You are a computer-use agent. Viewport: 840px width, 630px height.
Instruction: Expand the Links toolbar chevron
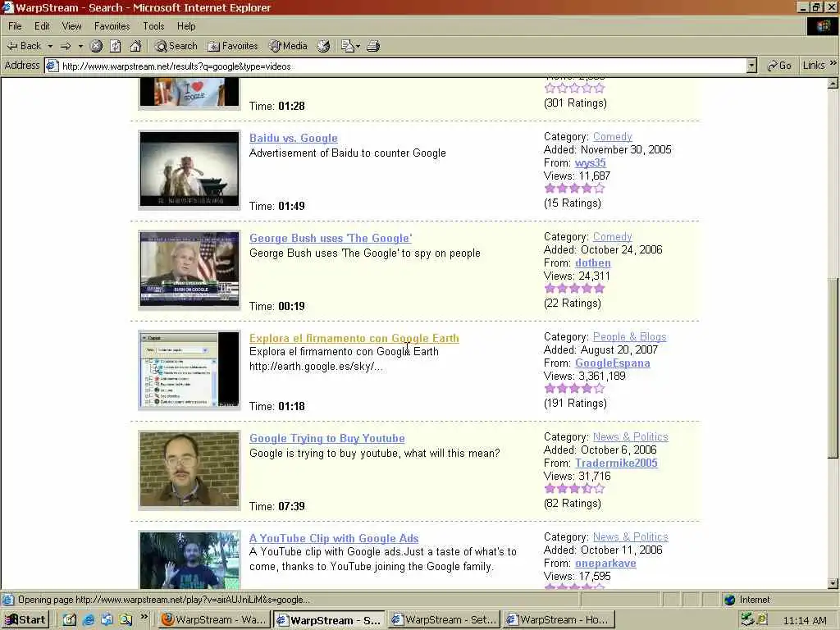(833, 63)
